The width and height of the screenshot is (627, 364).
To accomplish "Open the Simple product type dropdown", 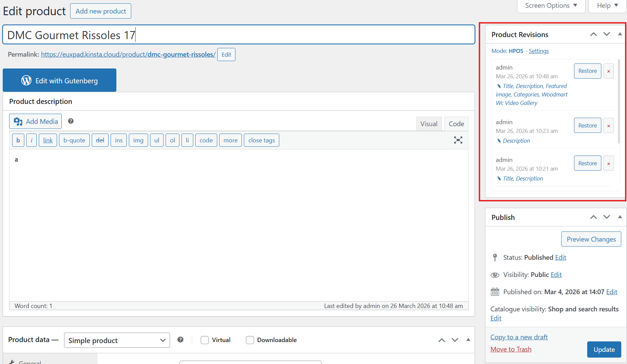I will [117, 340].
